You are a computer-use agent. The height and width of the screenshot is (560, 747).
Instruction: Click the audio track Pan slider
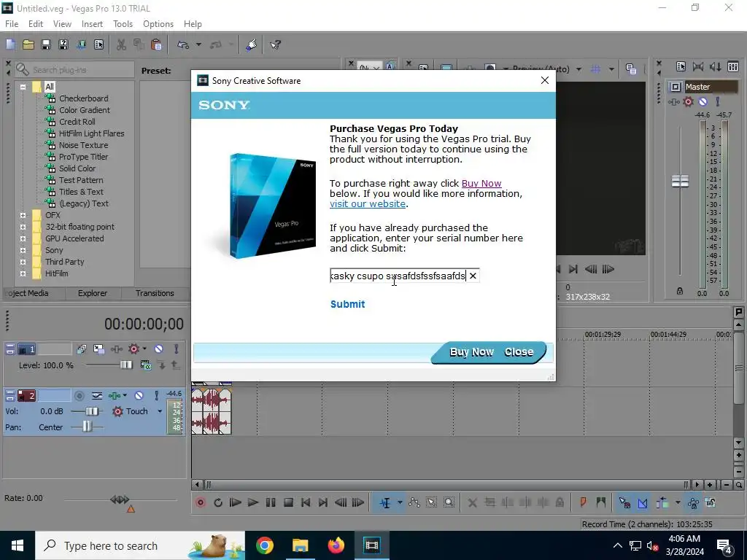(x=87, y=427)
